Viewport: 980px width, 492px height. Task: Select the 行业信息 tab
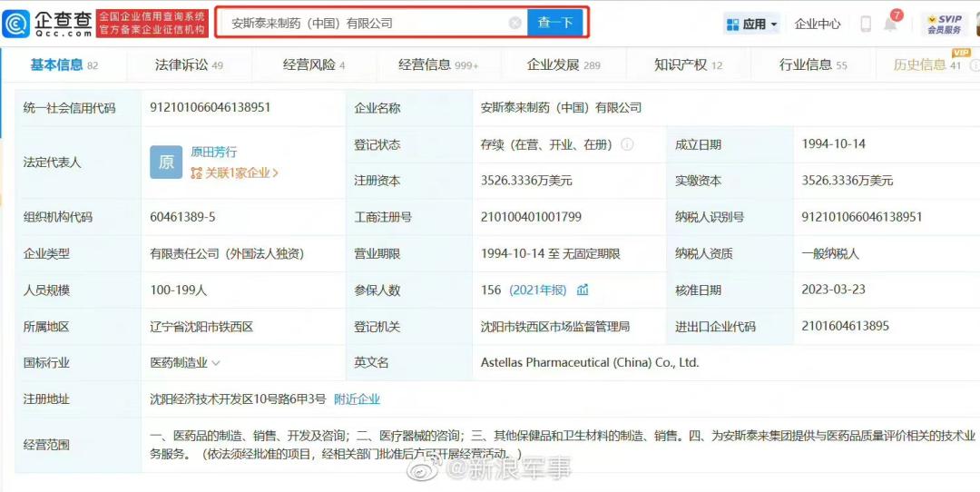point(813,64)
